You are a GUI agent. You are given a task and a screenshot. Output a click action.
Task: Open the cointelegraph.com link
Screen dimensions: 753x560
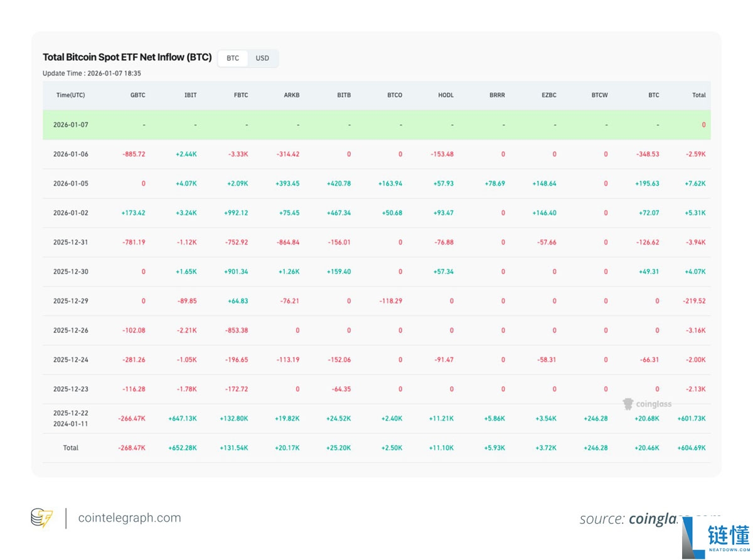tap(129, 518)
